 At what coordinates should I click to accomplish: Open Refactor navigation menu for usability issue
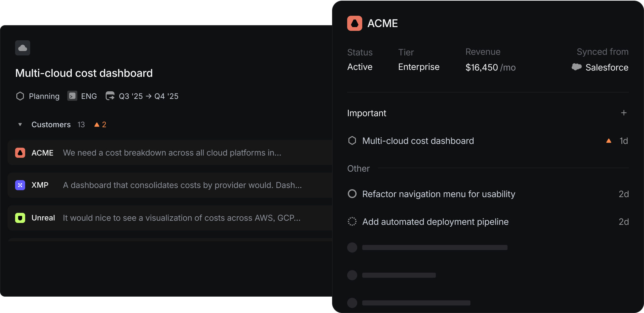click(438, 194)
